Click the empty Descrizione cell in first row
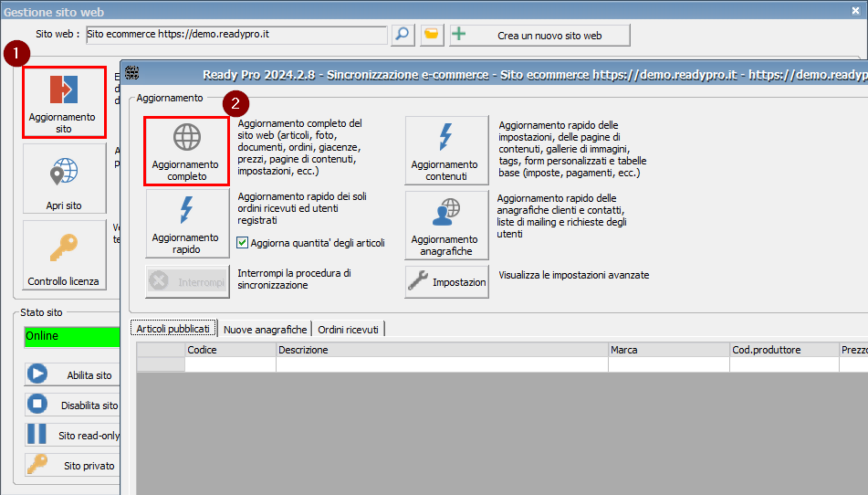Viewport: 868px width, 495px height. [442, 364]
